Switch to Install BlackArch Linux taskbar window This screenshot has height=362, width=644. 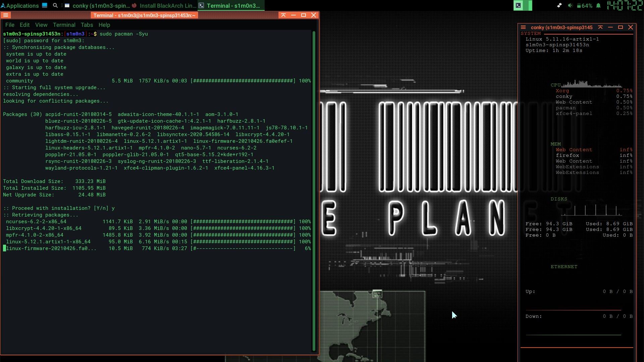pos(164,6)
